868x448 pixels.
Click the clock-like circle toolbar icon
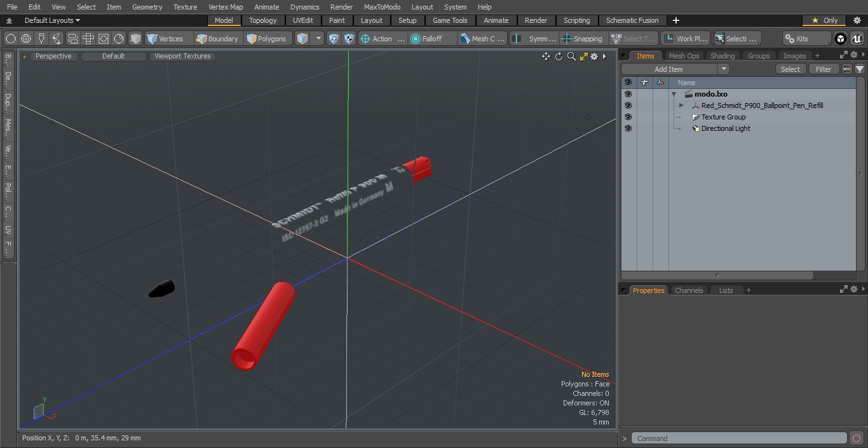click(119, 39)
